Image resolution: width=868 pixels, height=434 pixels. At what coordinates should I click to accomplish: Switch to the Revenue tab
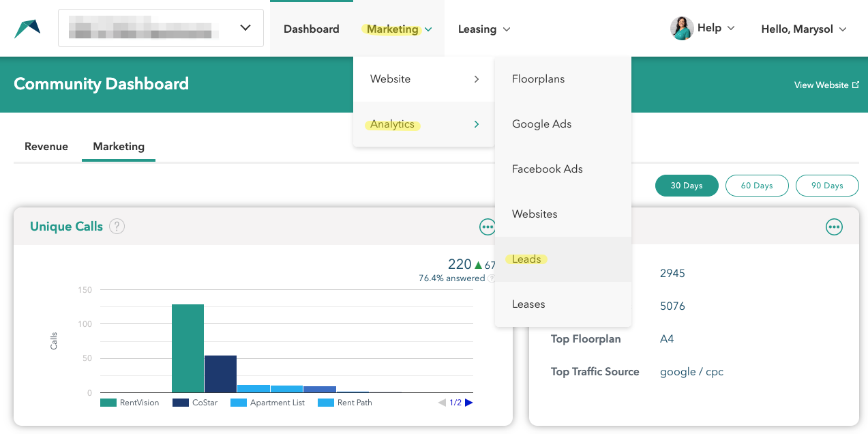click(x=46, y=147)
